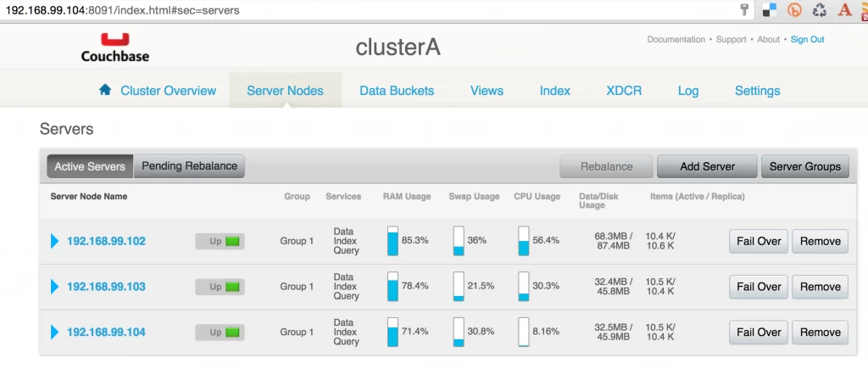Click the RAM Usage column header
The width and height of the screenshot is (868, 369).
click(x=407, y=196)
